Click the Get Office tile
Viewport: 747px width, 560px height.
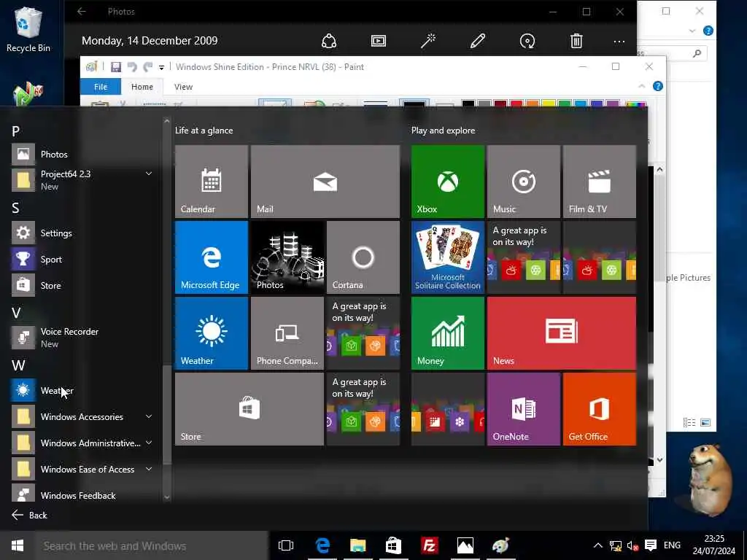point(600,409)
